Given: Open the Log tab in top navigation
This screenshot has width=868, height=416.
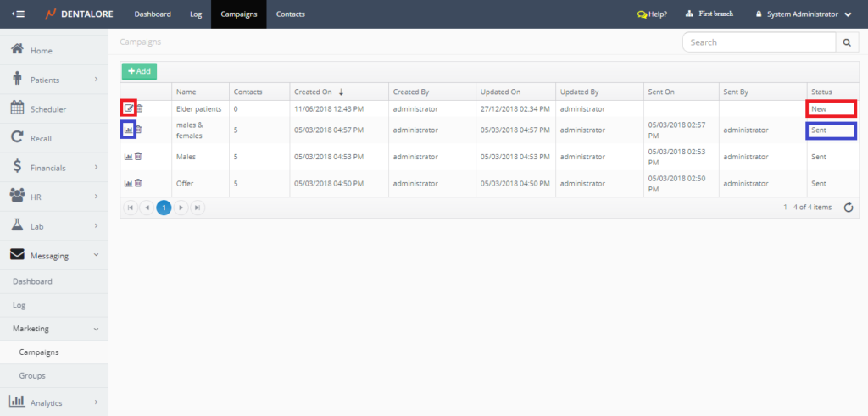Looking at the screenshot, I should [196, 14].
